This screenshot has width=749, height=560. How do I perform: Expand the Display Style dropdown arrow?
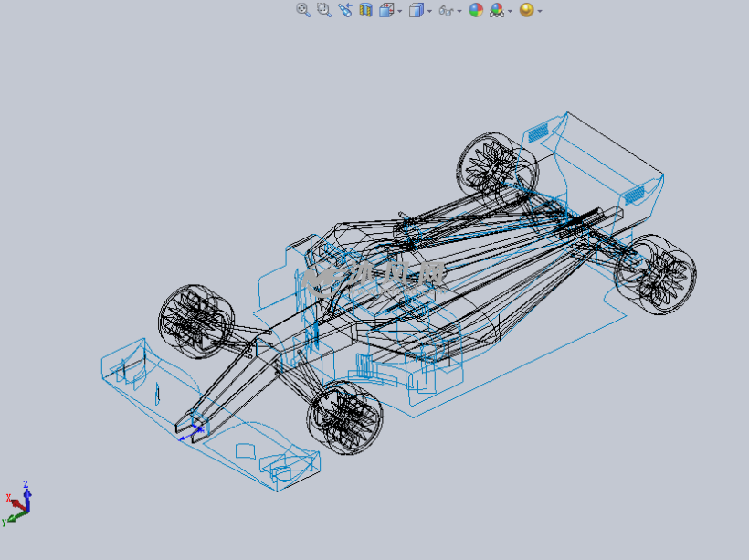click(429, 12)
